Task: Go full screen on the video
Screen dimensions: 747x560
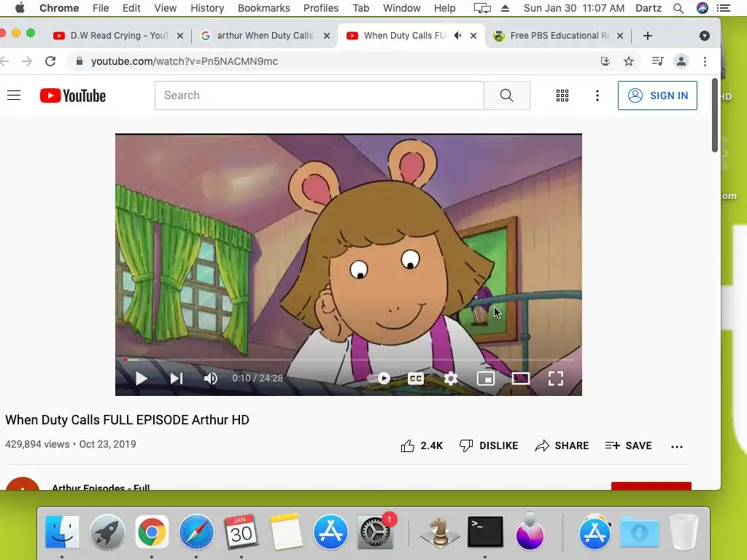Action: 555,378
